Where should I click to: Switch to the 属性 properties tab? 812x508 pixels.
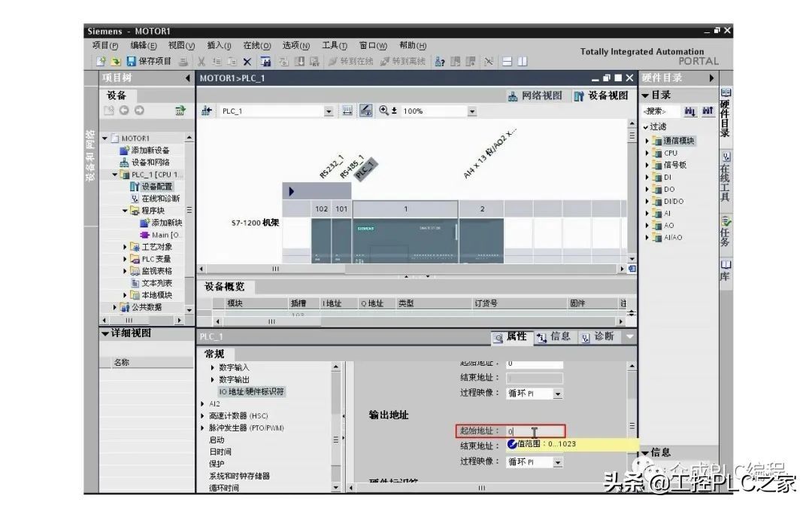click(x=511, y=337)
